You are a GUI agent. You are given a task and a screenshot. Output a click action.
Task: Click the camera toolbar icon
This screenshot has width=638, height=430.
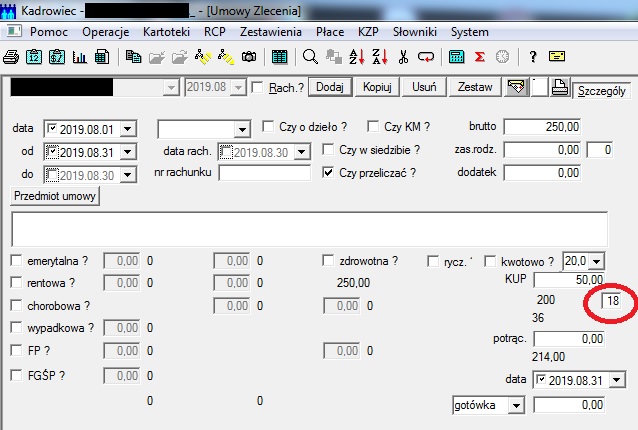(x=249, y=57)
